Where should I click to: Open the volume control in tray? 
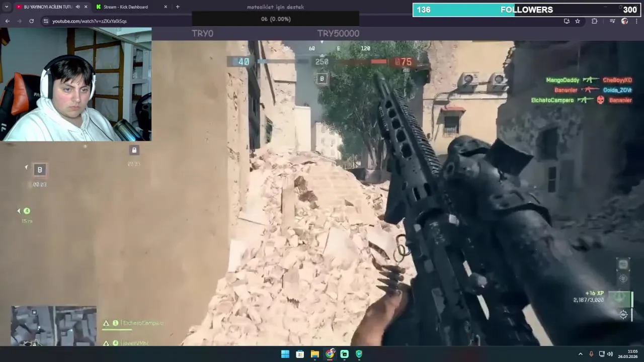click(610, 354)
